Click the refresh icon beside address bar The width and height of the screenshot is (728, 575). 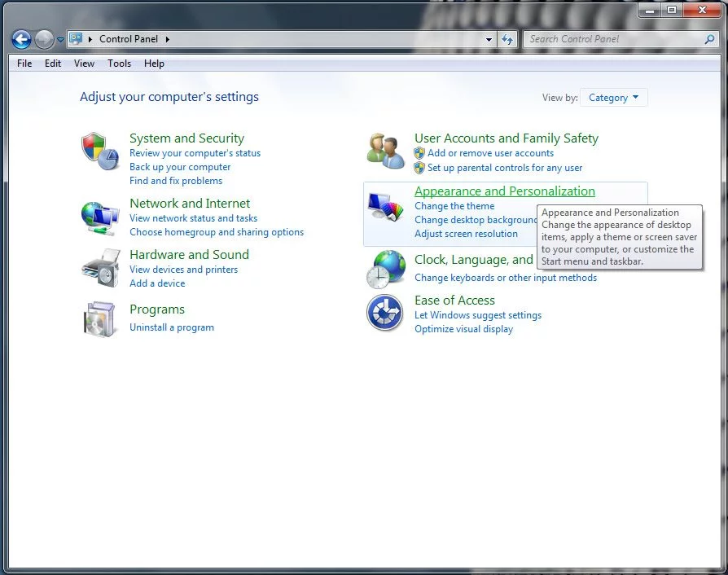click(507, 39)
